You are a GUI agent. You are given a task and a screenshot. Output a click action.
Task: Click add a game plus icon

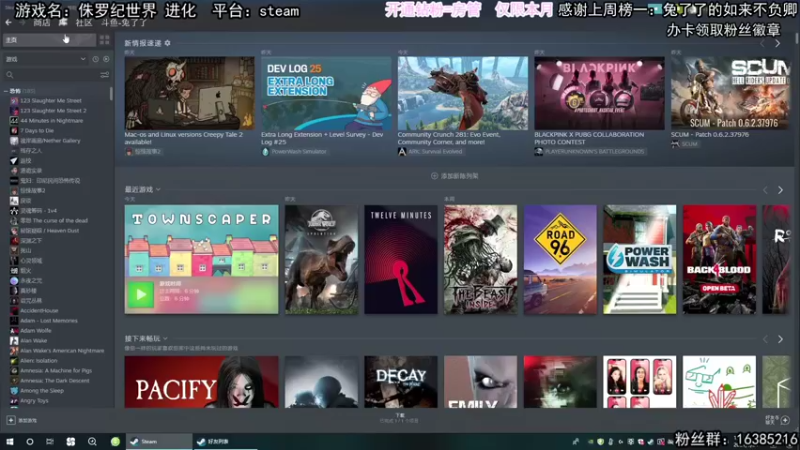pyautogui.click(x=11, y=420)
